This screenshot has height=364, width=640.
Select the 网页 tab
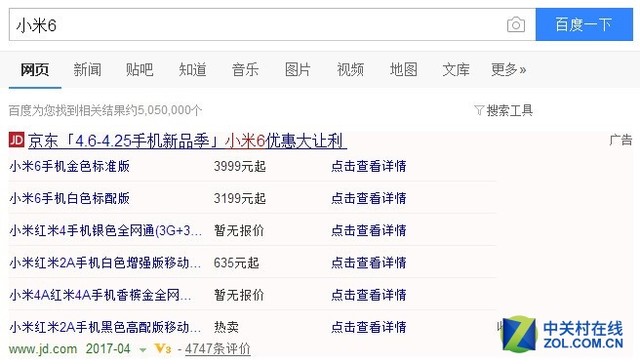(35, 69)
